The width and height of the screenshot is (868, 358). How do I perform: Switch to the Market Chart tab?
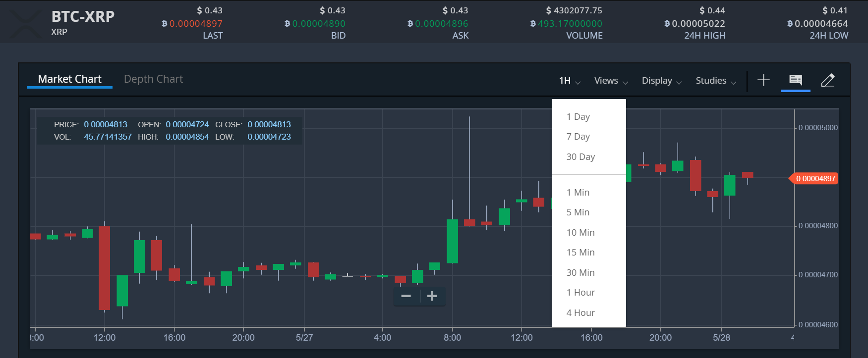coord(69,79)
